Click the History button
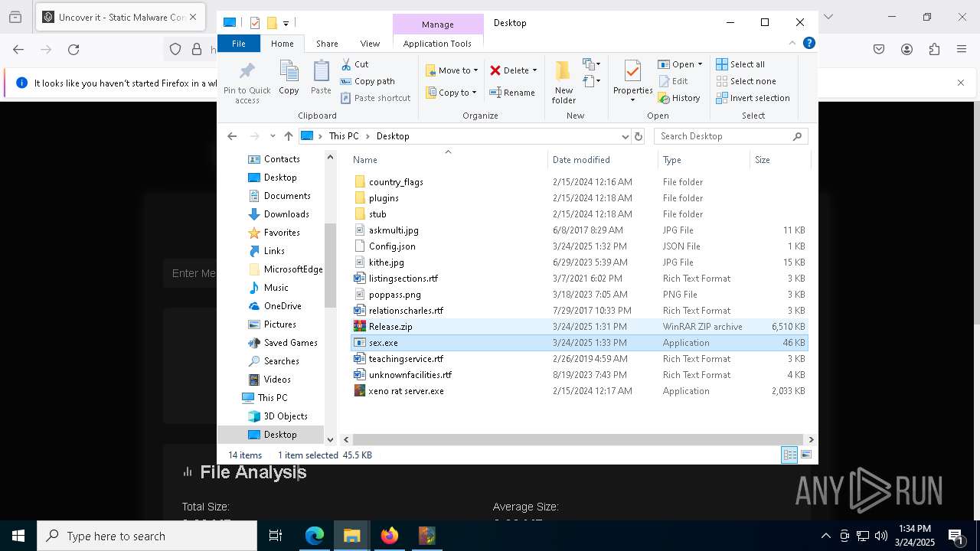The width and height of the screenshot is (980, 551). coord(679,98)
